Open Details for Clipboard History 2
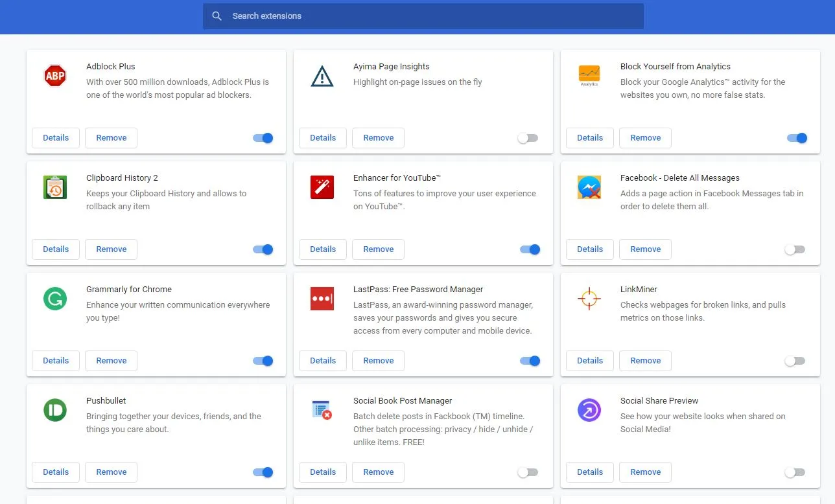Image resolution: width=835 pixels, height=504 pixels. 56,249
